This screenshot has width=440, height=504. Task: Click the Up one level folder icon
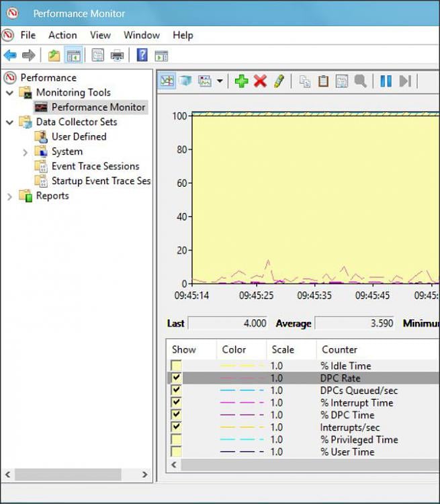click(54, 55)
